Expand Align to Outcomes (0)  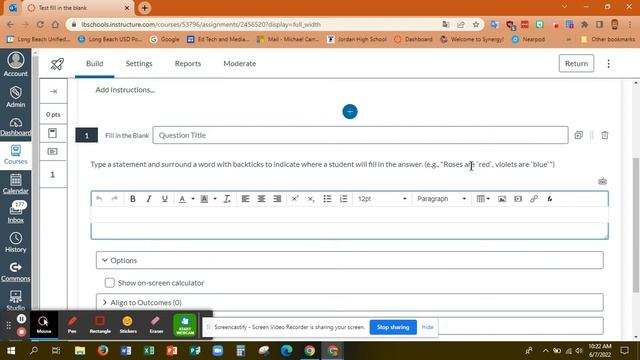click(349, 302)
